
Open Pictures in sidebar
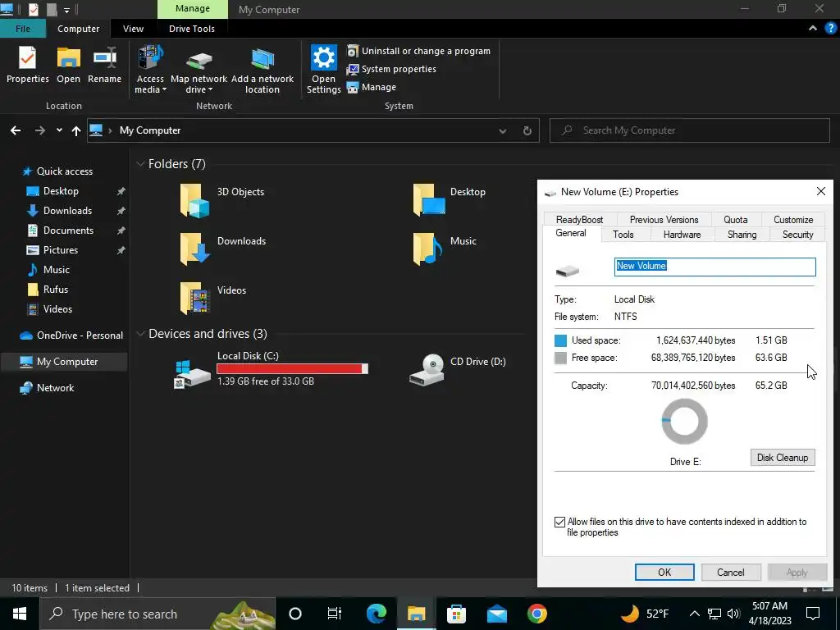coord(60,250)
